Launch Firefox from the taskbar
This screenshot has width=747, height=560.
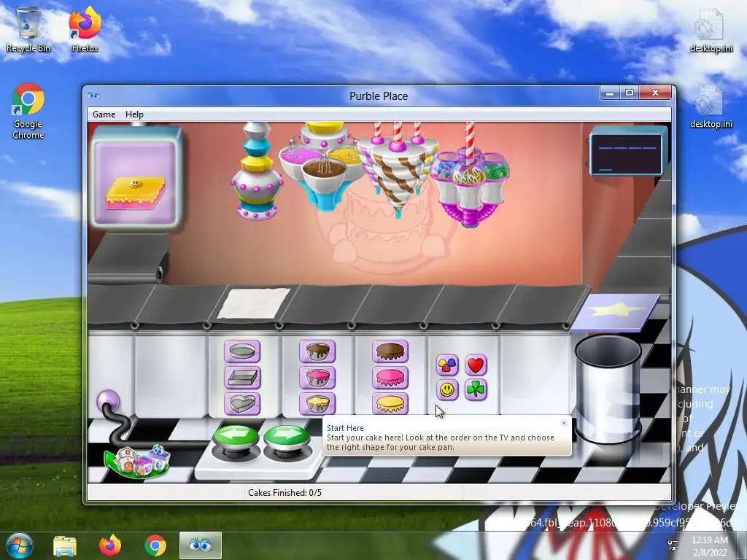coord(110,546)
